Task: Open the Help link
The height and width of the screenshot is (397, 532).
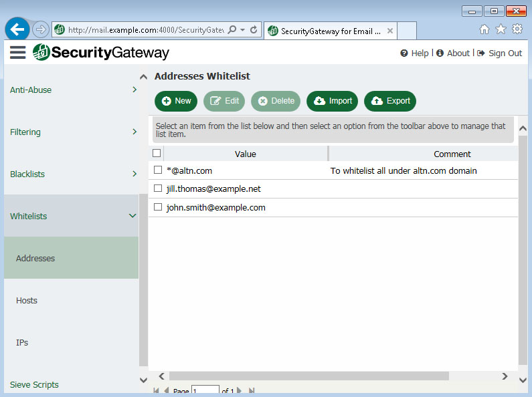Action: 415,53
